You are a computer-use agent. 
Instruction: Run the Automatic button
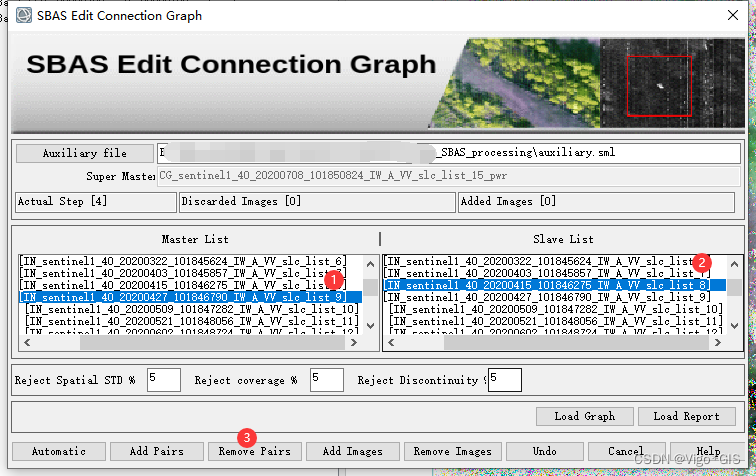[x=59, y=451]
